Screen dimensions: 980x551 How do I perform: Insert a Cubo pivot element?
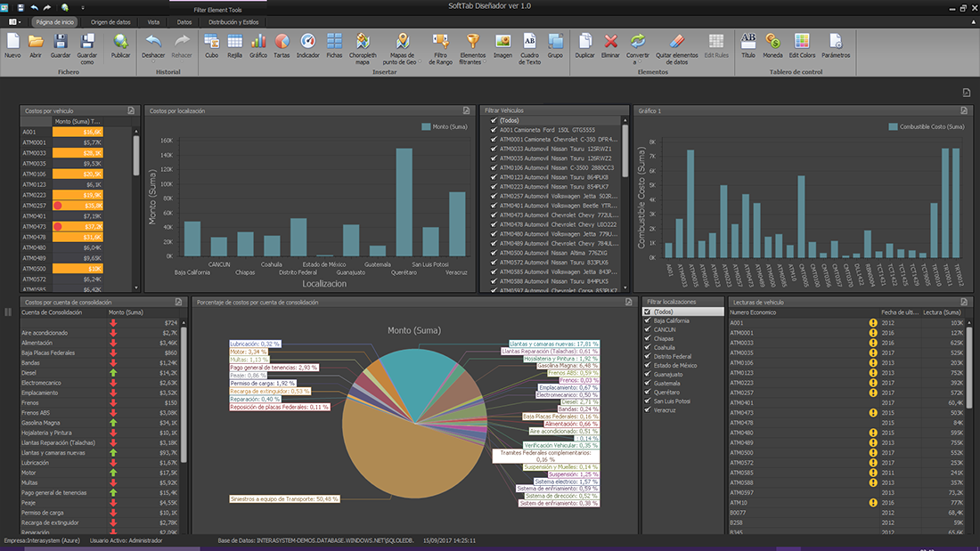click(x=211, y=46)
